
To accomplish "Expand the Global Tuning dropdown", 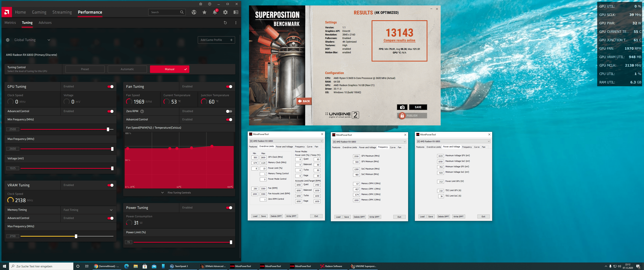I will tap(49, 40).
